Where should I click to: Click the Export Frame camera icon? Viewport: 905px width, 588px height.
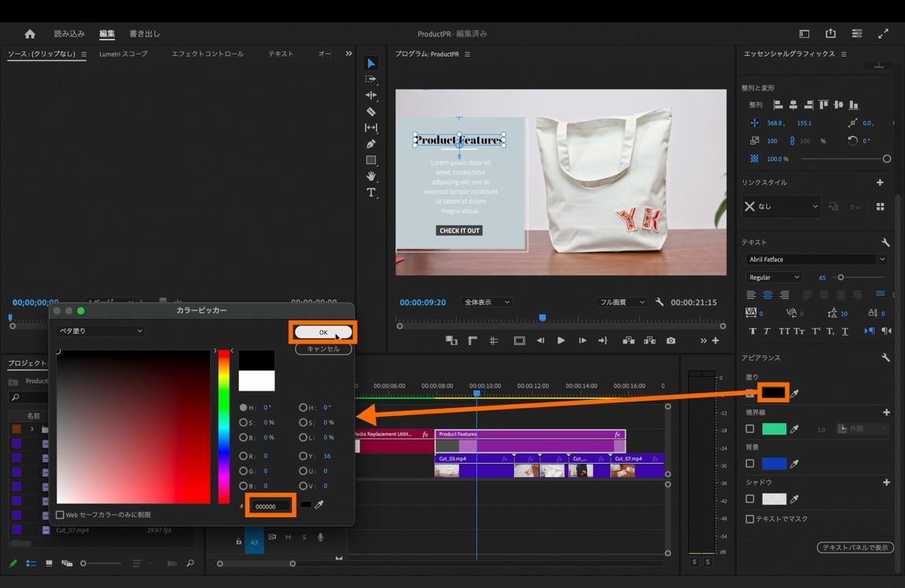(671, 340)
